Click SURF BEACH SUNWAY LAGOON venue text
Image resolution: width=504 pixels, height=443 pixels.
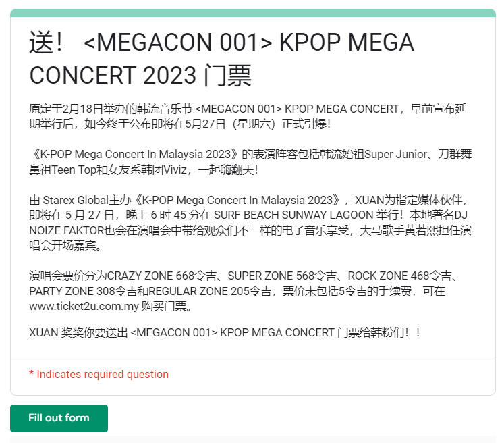coord(293,215)
